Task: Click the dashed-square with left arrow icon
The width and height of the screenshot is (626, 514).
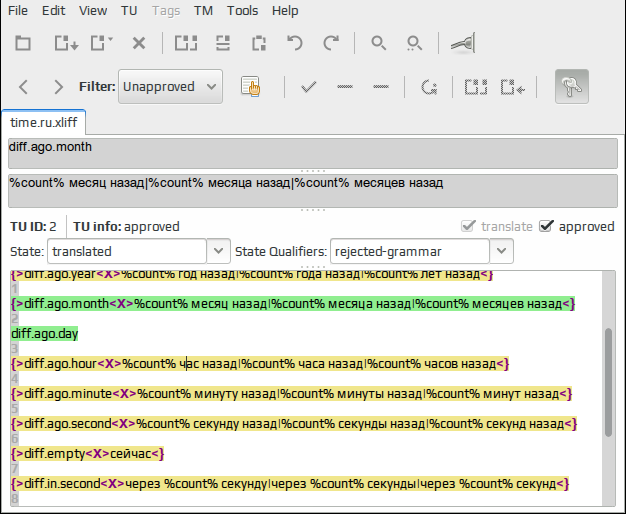Action: click(x=513, y=87)
